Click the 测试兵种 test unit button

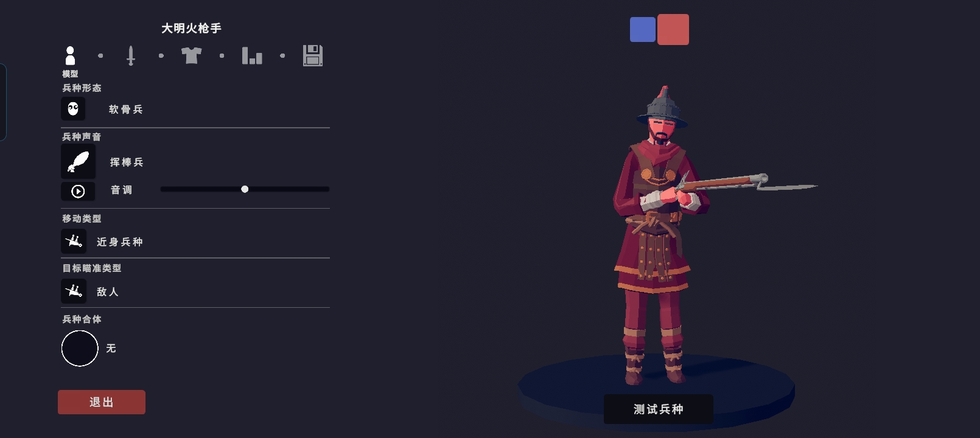tap(659, 409)
